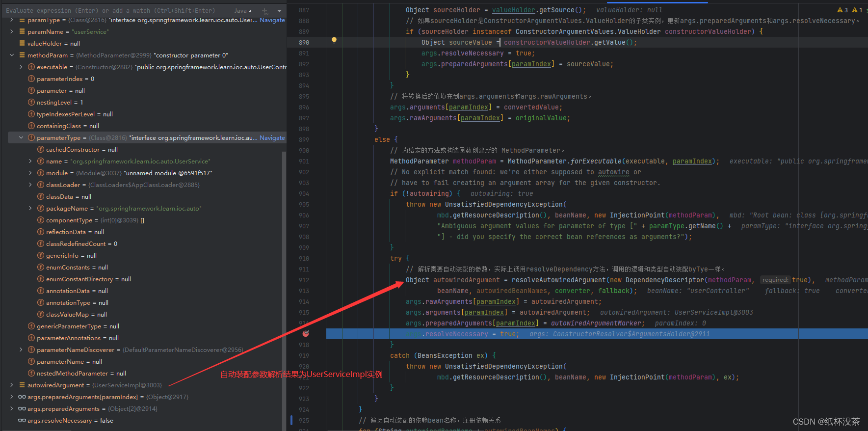The width and height of the screenshot is (868, 431).
Task: Expand the autowiredArgument variable node
Action: pos(12,385)
